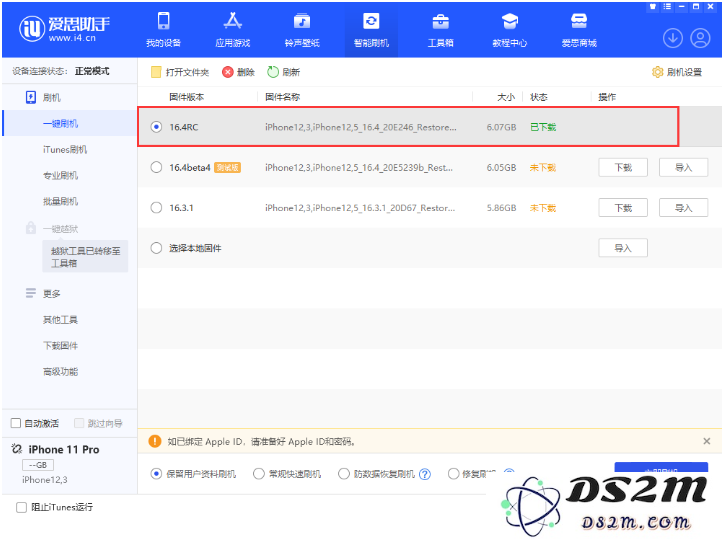
Task: Click the --GB storage label
Action: click(38, 465)
